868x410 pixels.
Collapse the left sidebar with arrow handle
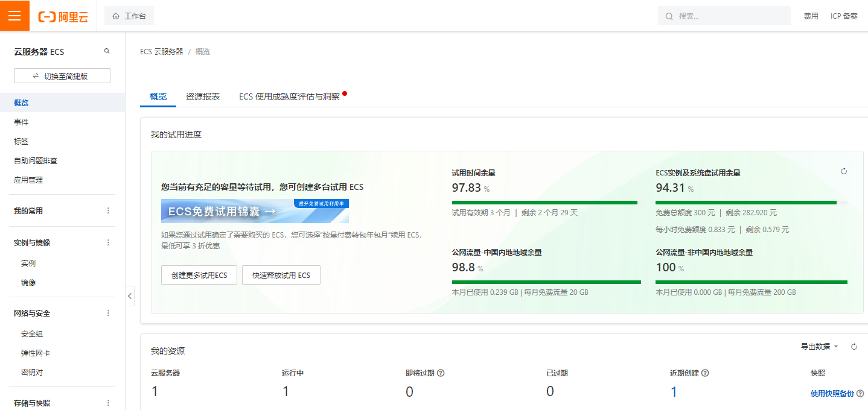[130, 296]
